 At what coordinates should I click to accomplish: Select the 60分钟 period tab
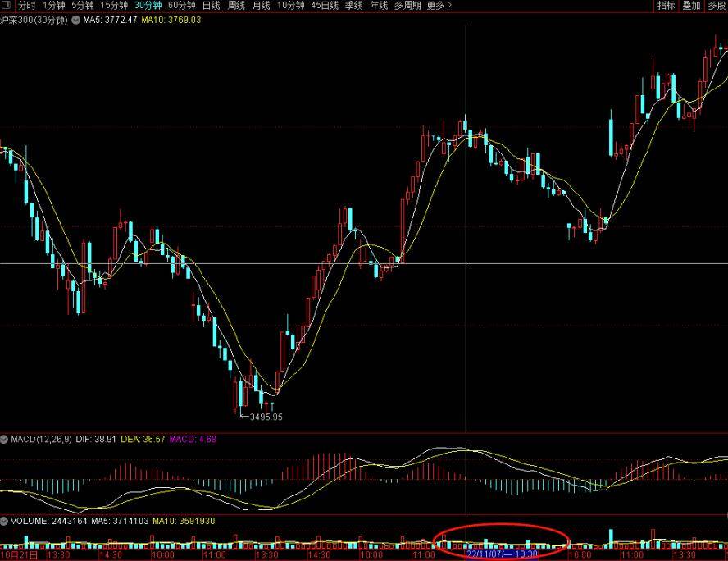coord(182,6)
